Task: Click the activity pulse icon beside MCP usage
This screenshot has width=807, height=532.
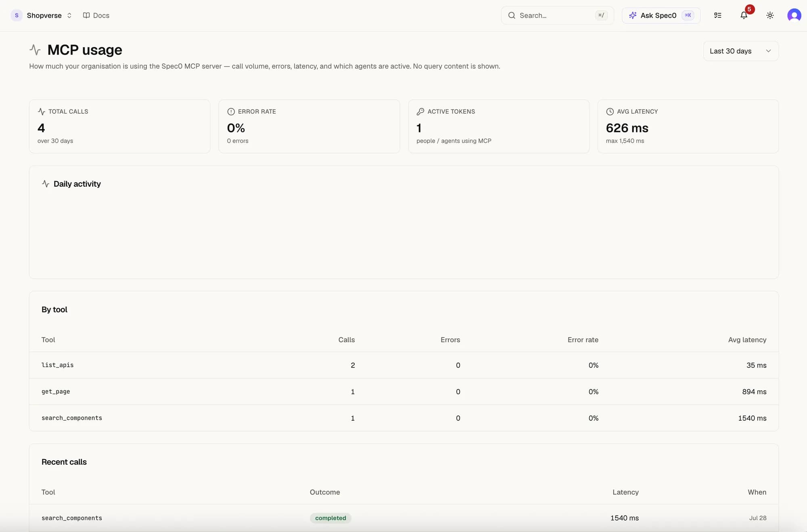Action: tap(35, 50)
